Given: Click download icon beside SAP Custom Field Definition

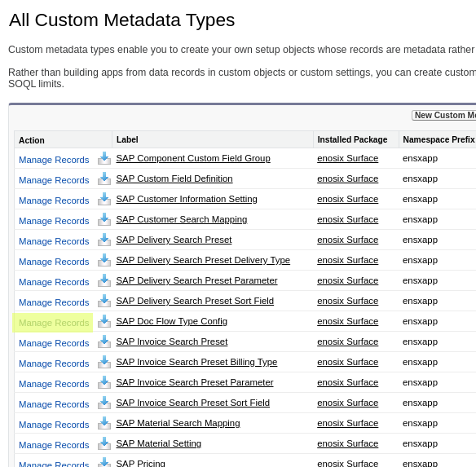Looking at the screenshot, I should (104, 178).
